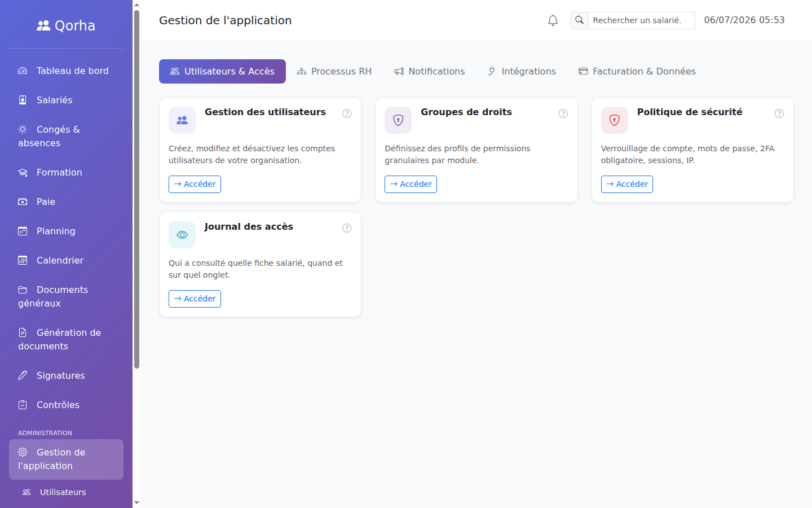Open Congés & absences section
The width and height of the screenshot is (812, 508).
click(66, 136)
